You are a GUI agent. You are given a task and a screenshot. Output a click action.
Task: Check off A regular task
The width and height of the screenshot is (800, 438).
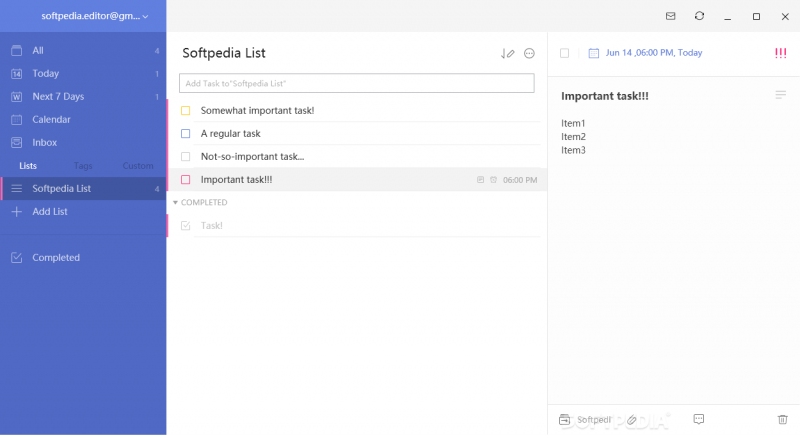(x=186, y=133)
